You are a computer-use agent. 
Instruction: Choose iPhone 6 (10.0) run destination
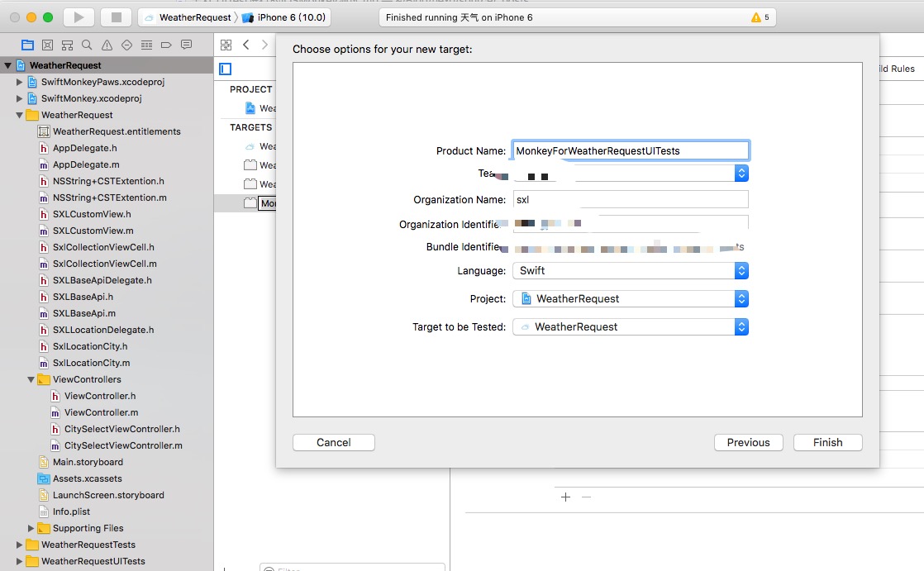coord(284,17)
